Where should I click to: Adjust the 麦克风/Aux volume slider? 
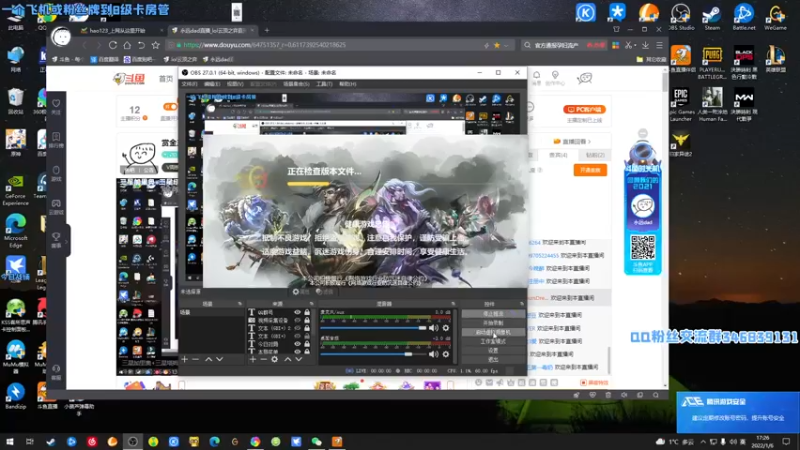373,328
